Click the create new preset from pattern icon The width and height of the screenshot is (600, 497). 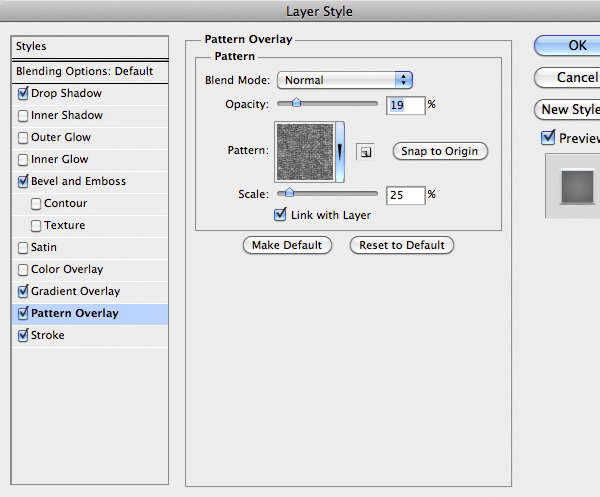pos(365,152)
